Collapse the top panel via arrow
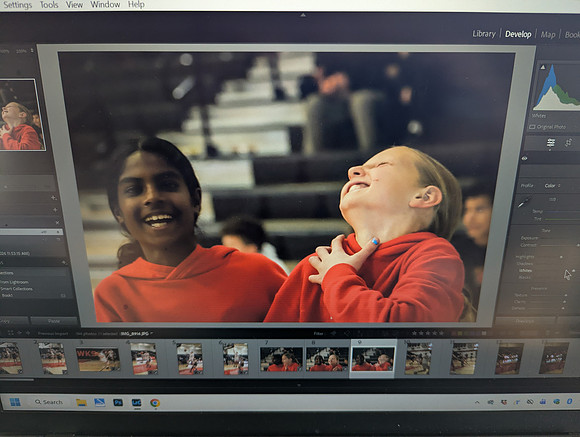Screen dimensions: 580x437 [303, 15]
